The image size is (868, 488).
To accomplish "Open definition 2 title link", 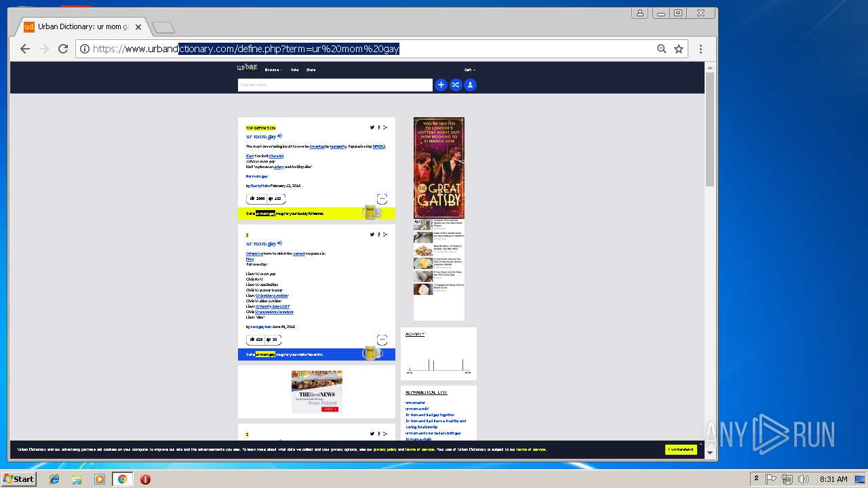I will tap(261, 243).
